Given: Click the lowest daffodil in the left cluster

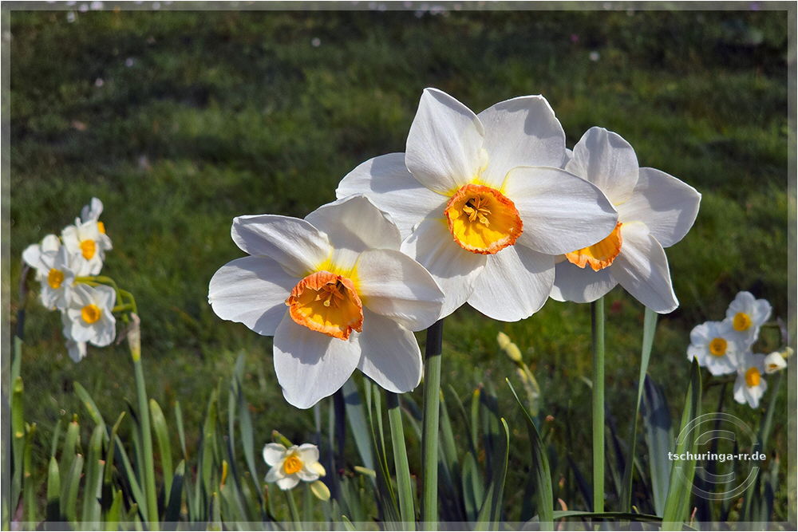Looking at the screenshot, I should [x=91, y=316].
